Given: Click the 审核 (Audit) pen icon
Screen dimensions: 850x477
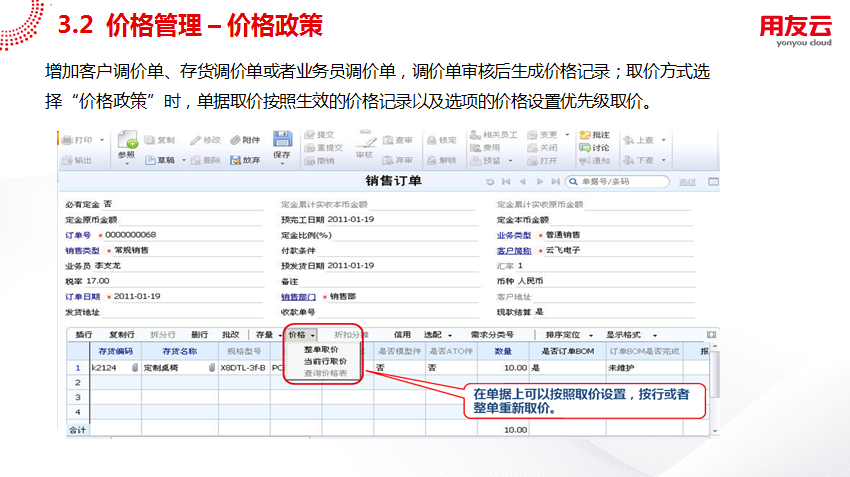Looking at the screenshot, I should (364, 140).
